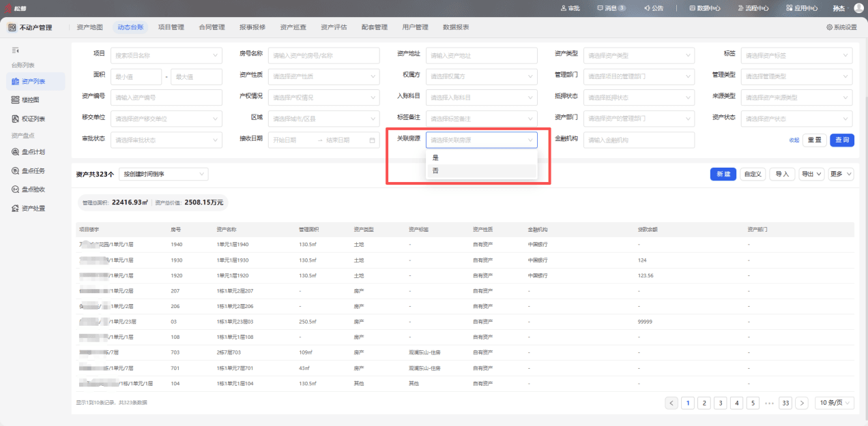Image resolution: width=868 pixels, height=426 pixels.
Task: Click the 房号 1940 table cell
Action: (177, 244)
